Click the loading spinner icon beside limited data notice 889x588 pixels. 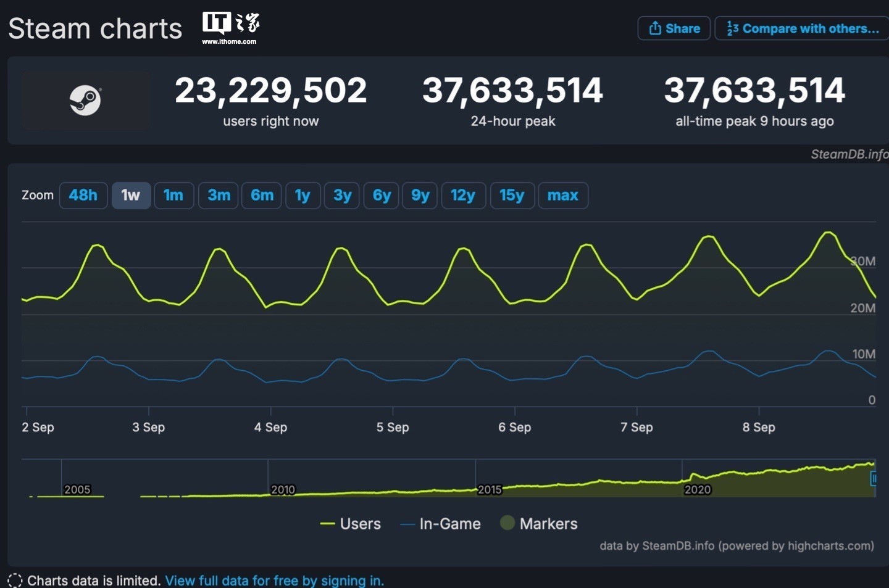pos(15,580)
